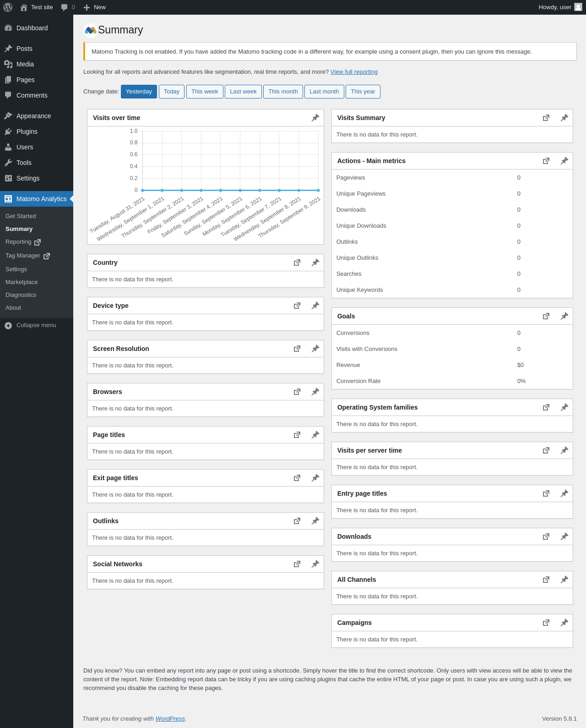Open Matomo Tag Manager submenu

[37, 256]
